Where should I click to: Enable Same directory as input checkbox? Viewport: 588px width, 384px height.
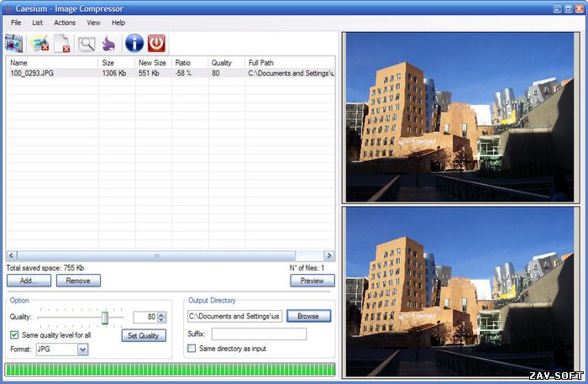[x=192, y=349]
